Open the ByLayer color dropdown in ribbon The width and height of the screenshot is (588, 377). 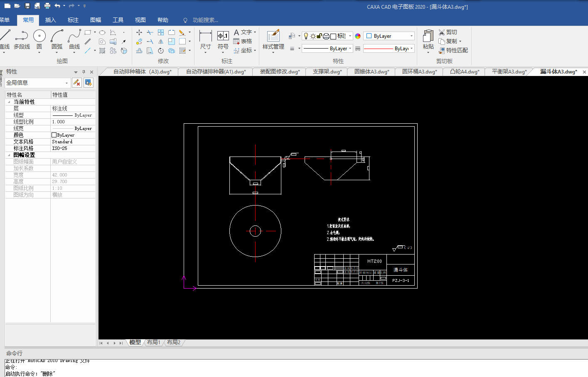click(411, 36)
